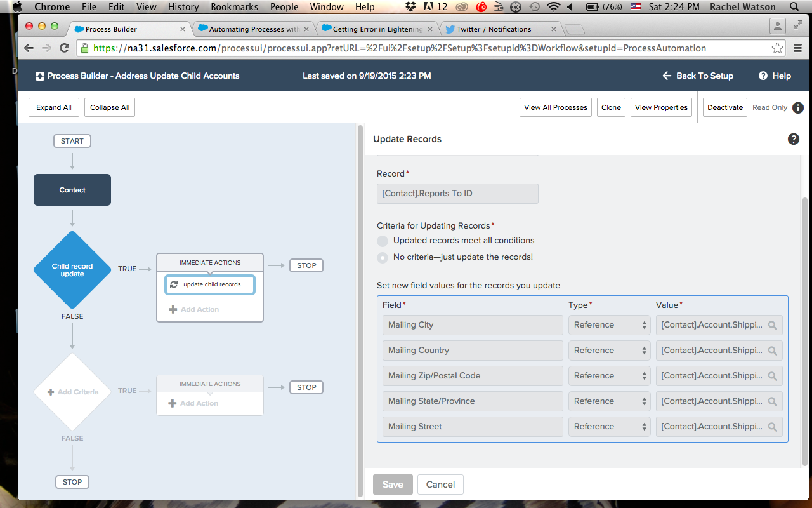This screenshot has width=812, height=508.
Task: Clone the current process
Action: [x=612, y=108]
